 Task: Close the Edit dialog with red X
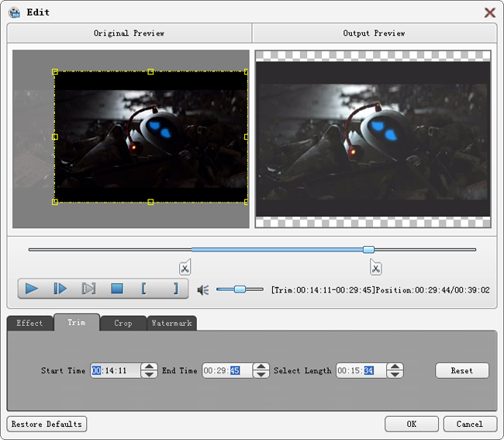point(489,13)
